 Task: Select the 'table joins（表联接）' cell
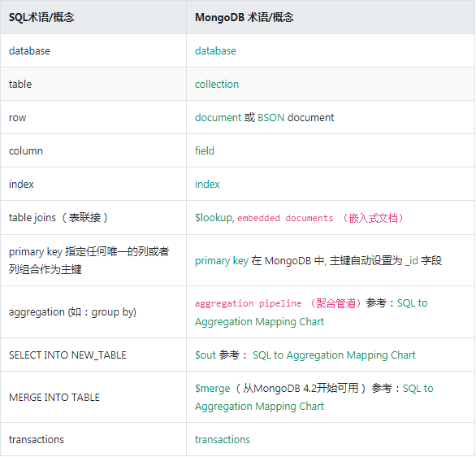[93, 218]
